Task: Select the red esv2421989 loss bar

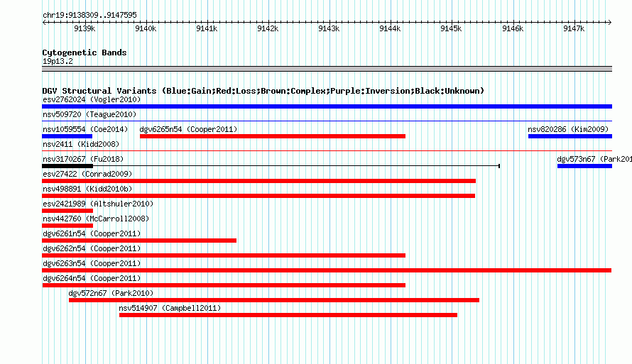Action: tap(67, 211)
